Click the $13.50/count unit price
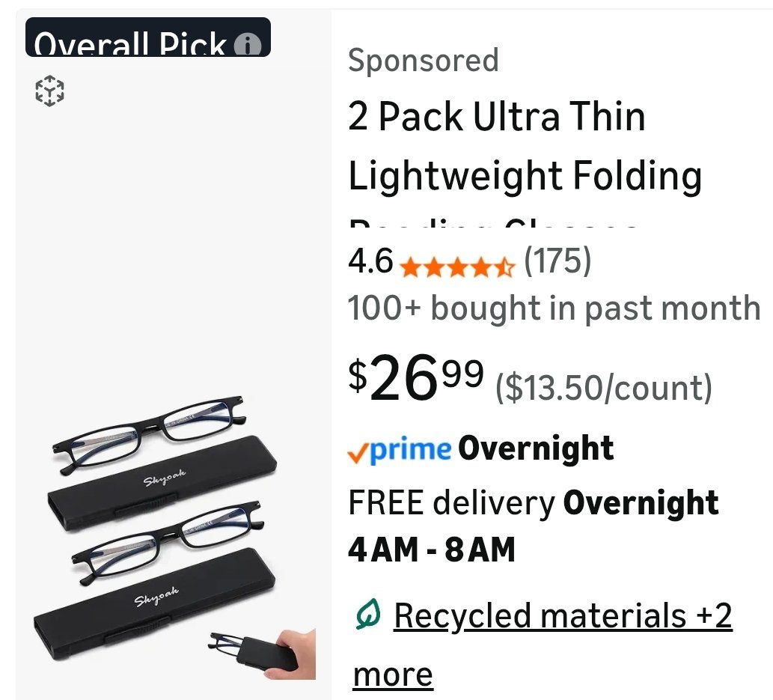Image resolution: width=773 pixels, height=700 pixels. (603, 388)
